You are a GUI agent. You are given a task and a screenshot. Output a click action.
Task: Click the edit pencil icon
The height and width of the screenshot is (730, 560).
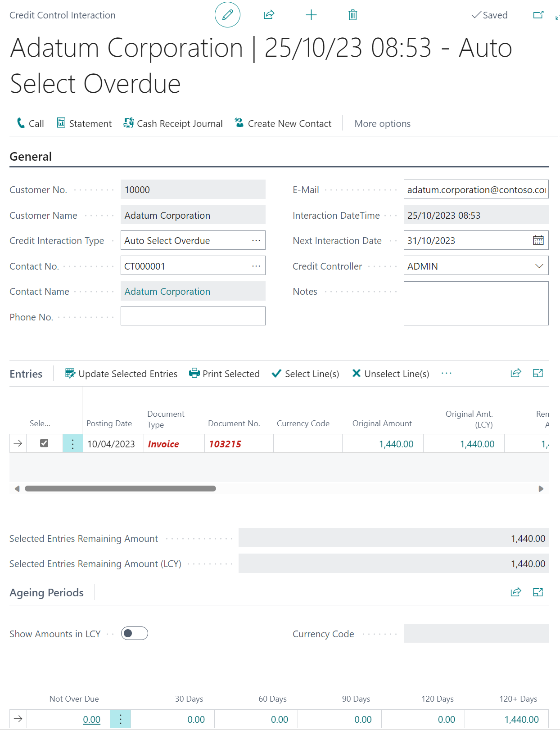click(227, 15)
